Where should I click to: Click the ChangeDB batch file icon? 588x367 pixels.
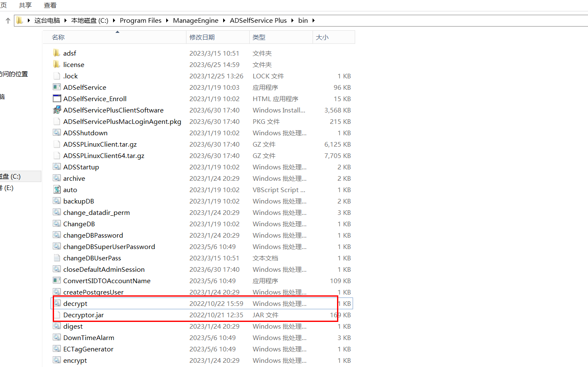(57, 223)
